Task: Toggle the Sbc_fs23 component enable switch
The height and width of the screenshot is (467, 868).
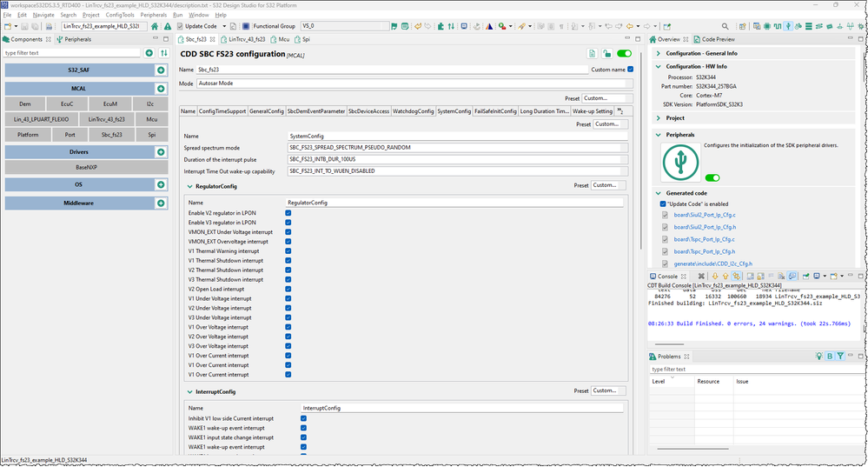Action: click(625, 54)
